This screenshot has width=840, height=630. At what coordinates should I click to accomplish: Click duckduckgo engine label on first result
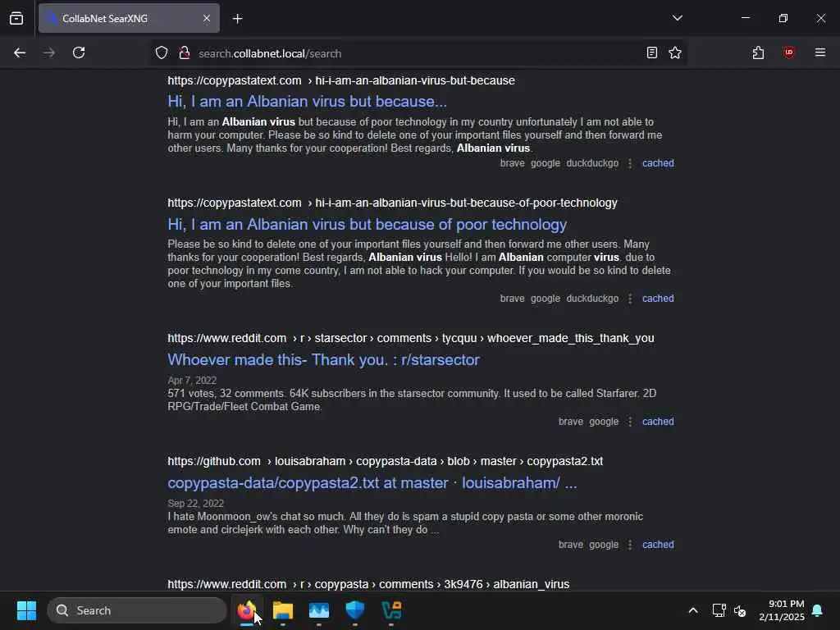coord(592,163)
